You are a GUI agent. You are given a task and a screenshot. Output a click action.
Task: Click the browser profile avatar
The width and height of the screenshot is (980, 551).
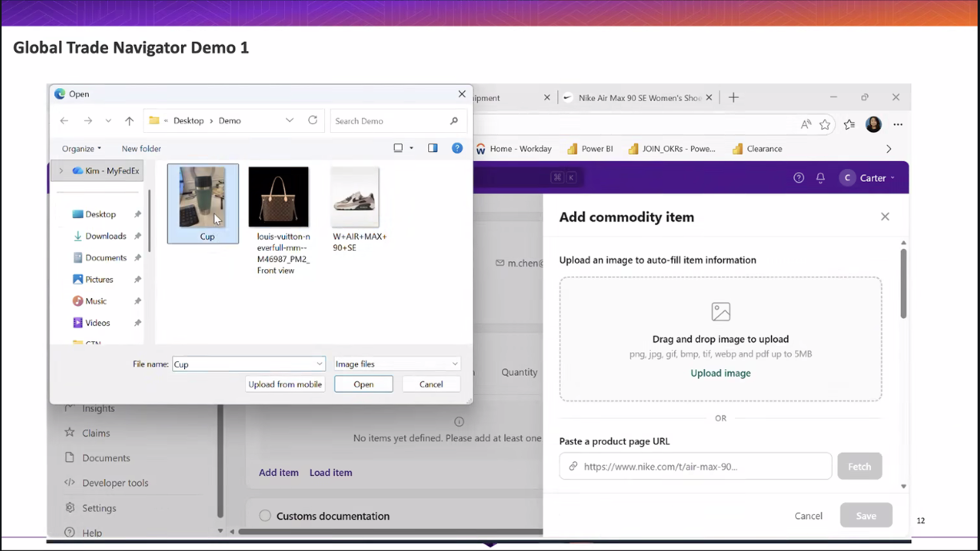coord(873,124)
